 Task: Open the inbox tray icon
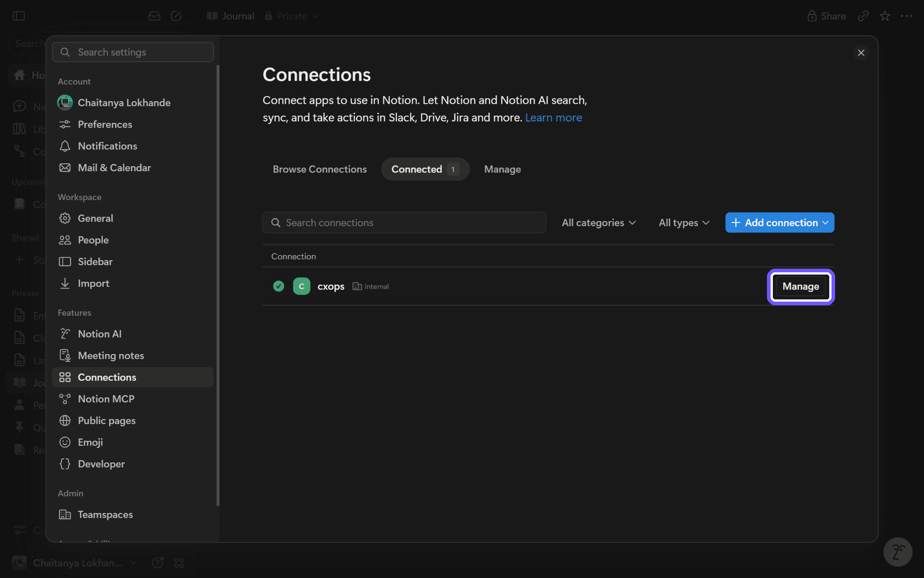point(154,16)
